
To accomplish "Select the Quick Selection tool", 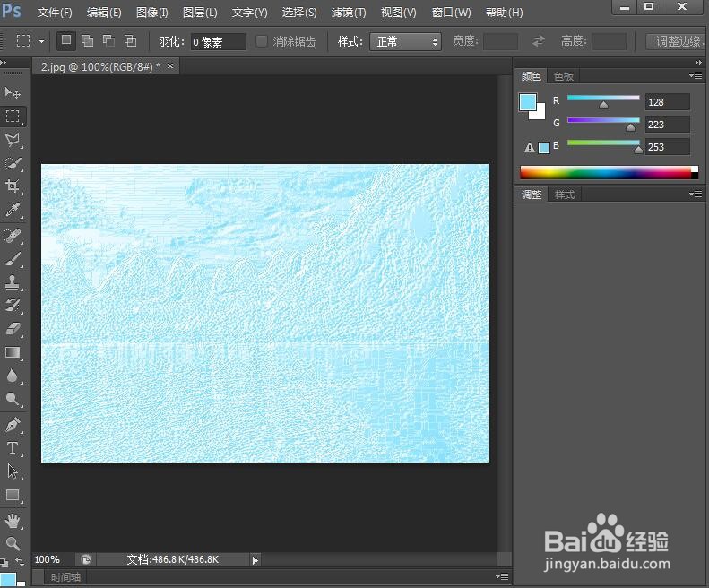I will tap(13, 163).
